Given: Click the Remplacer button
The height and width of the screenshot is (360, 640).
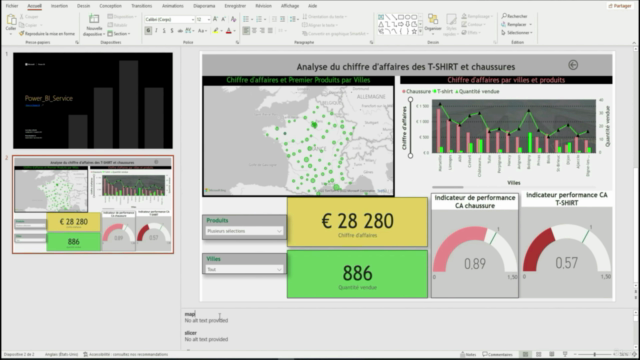Looking at the screenshot, I should (516, 24).
